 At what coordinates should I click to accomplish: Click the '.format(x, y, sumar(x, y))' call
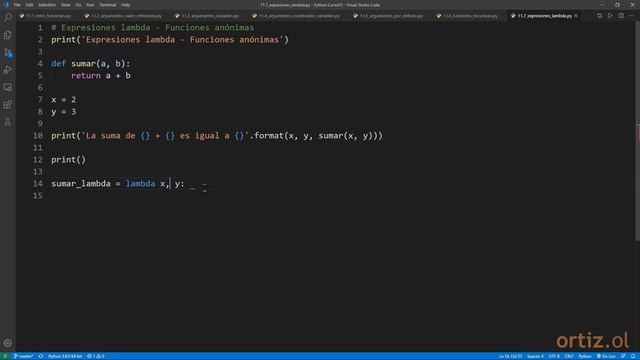click(x=316, y=136)
